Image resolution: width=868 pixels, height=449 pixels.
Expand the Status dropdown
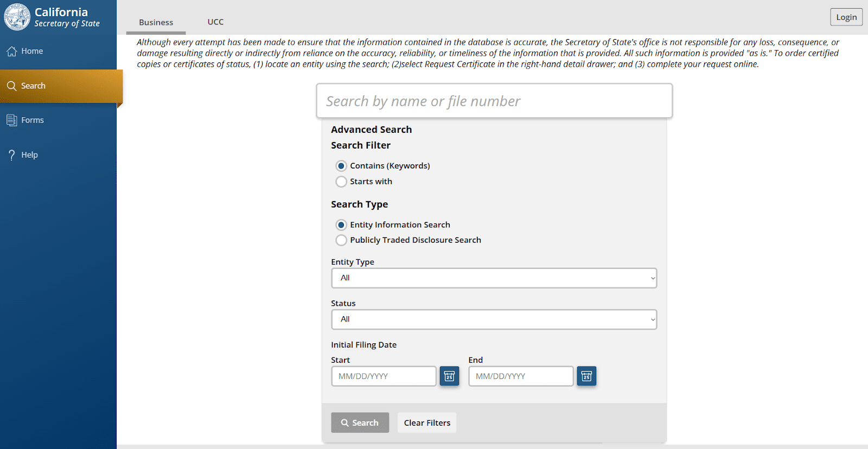(494, 319)
